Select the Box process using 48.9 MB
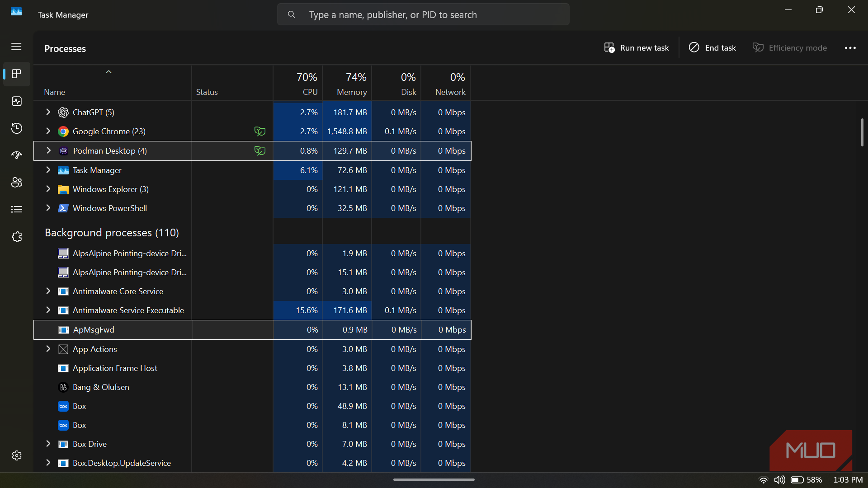The image size is (868, 488). 252,406
